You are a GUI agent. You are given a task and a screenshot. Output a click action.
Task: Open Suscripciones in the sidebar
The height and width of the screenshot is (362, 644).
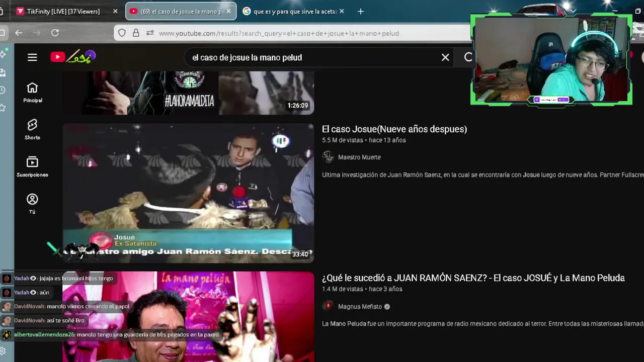coord(32,167)
